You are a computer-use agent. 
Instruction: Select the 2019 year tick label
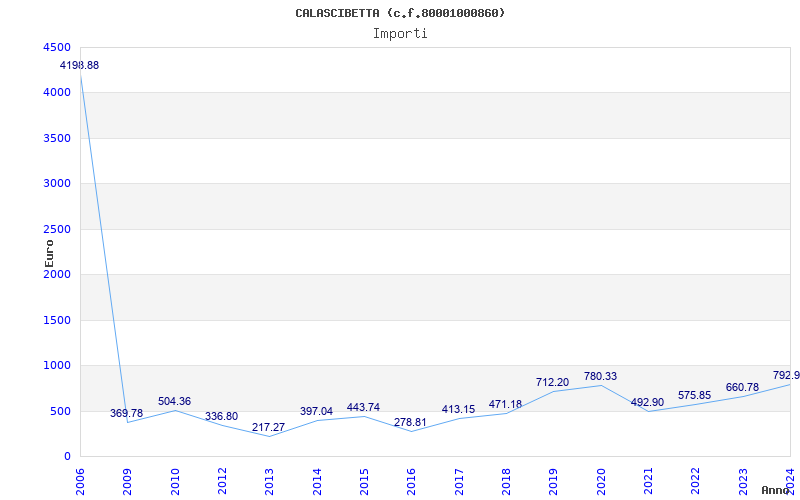554,481
